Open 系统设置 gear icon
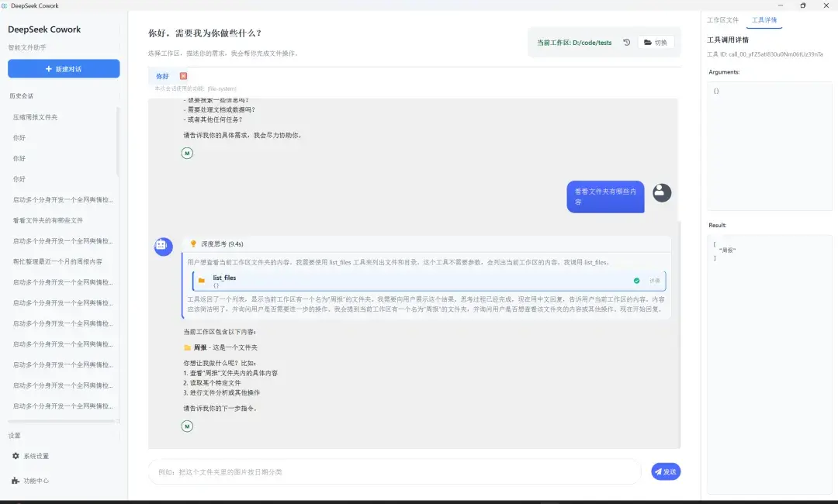The height and width of the screenshot is (504, 838). pyautogui.click(x=16, y=456)
